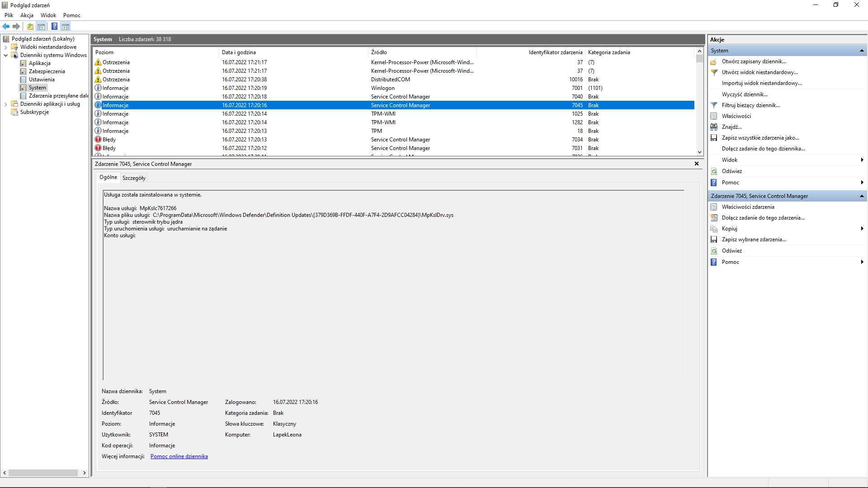Sort events by Data i godzina column

coord(294,52)
